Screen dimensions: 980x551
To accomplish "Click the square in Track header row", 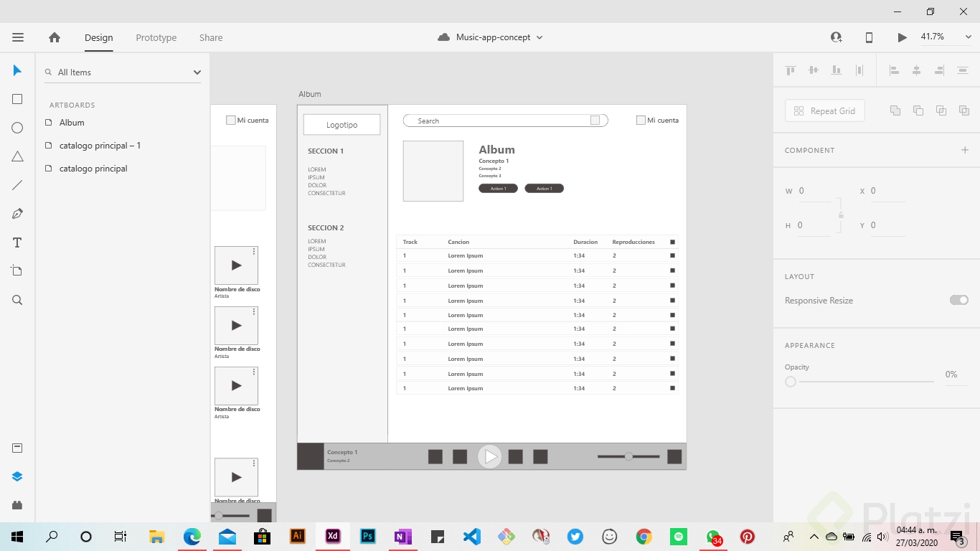I will click(x=672, y=242).
